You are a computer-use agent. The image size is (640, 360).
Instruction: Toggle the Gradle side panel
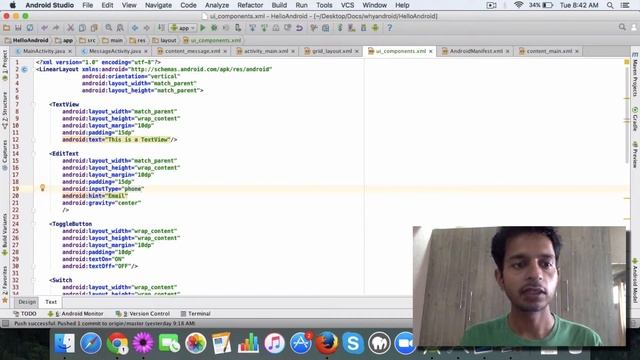pos(635,119)
